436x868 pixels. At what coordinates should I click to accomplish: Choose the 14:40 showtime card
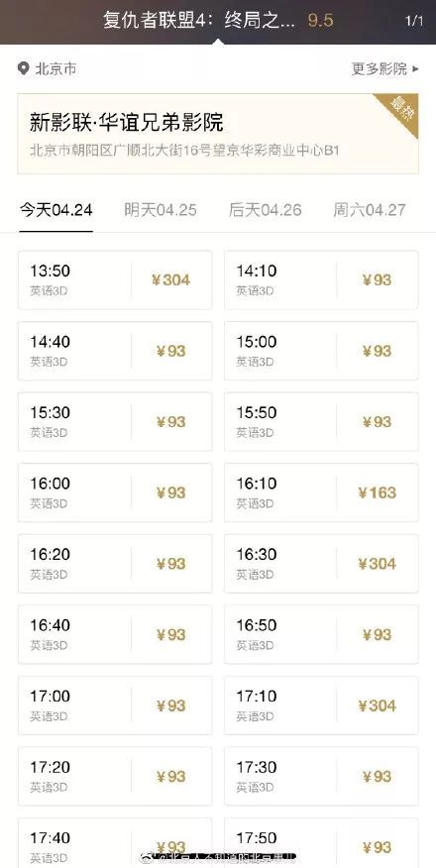point(115,351)
